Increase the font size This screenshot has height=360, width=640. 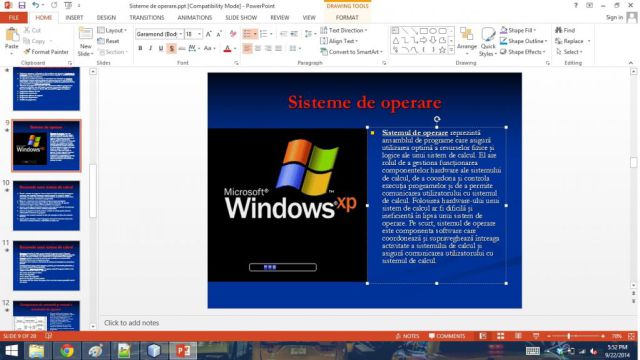[x=209, y=34]
